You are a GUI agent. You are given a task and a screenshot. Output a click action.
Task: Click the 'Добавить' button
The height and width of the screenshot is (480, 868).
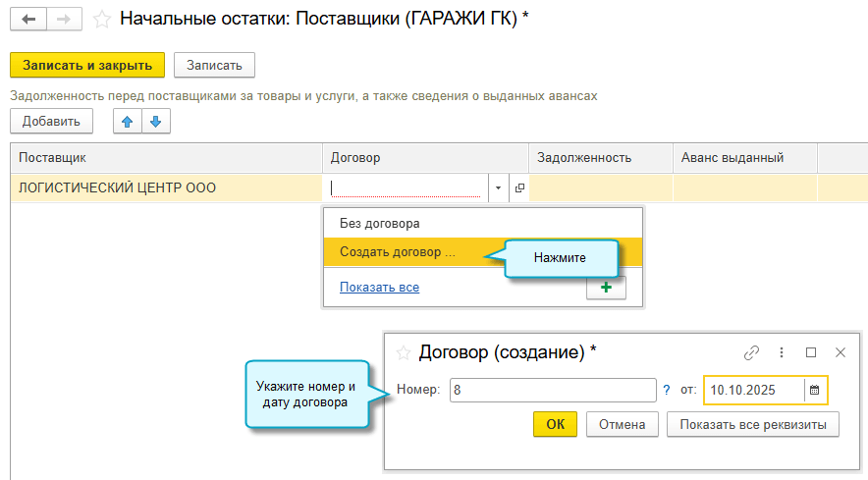[x=51, y=122]
